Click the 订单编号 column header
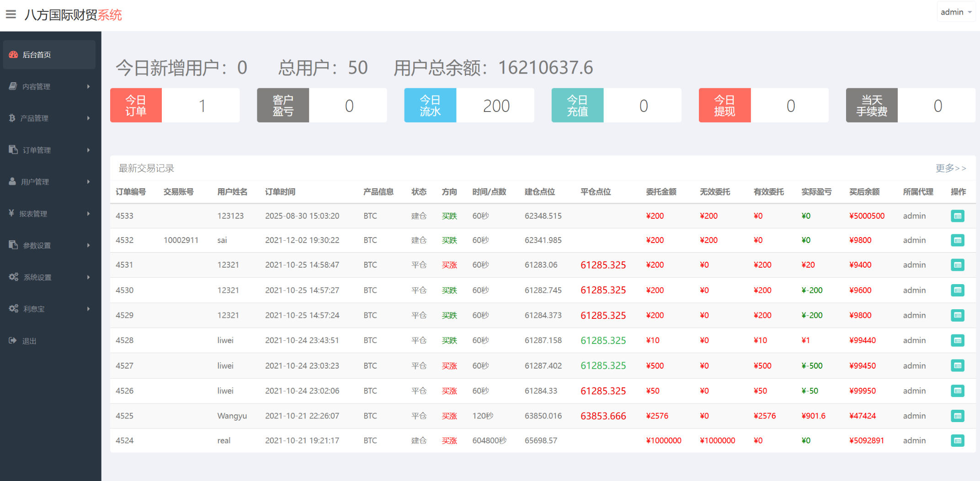Viewport: 980px width, 481px height. coord(131,192)
